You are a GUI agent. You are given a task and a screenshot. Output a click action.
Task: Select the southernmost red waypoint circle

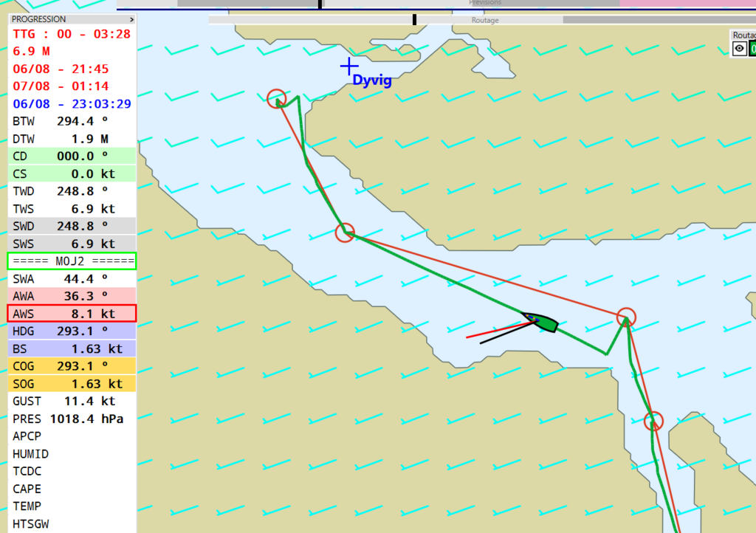(653, 421)
